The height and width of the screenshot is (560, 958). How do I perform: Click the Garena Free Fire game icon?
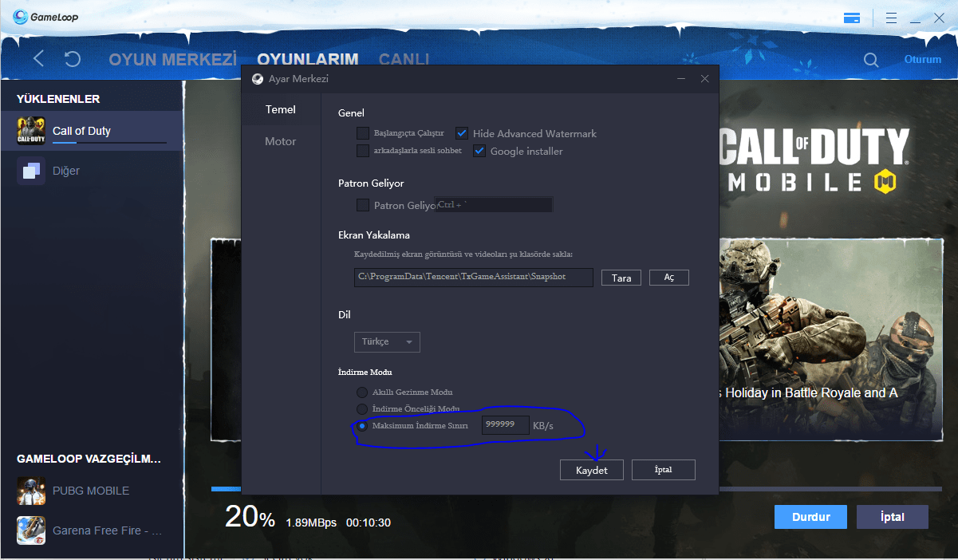[x=31, y=530]
